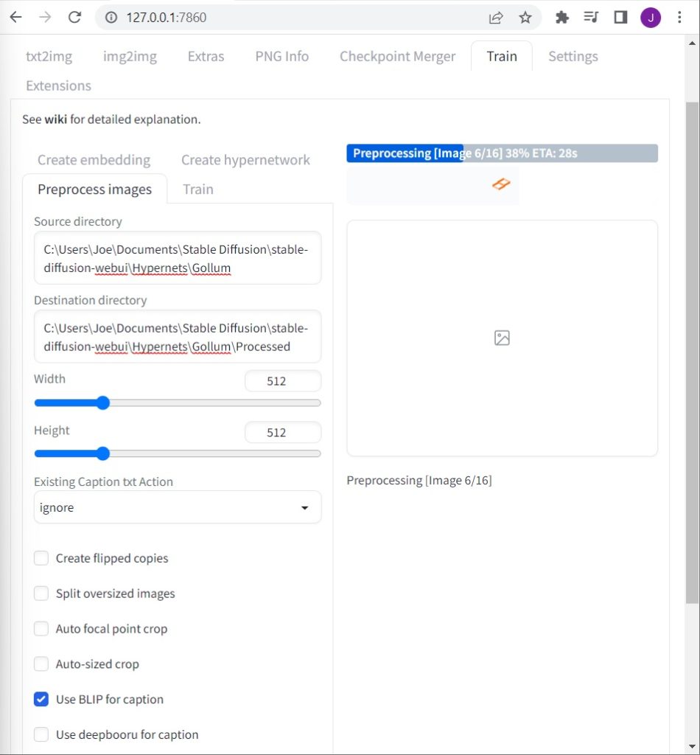Expand Existing Caption txt Action dropdown

[177, 508]
